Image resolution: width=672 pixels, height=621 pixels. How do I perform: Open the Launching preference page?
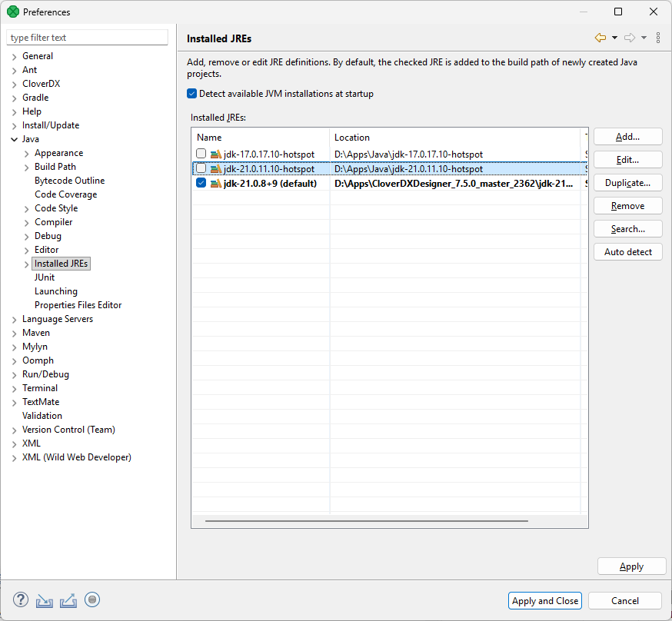(56, 291)
